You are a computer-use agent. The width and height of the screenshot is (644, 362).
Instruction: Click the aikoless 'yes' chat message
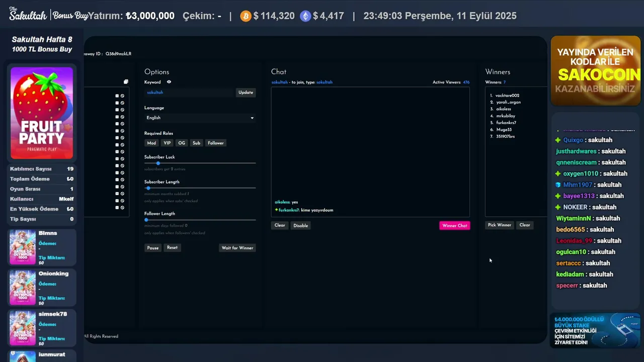(x=286, y=202)
